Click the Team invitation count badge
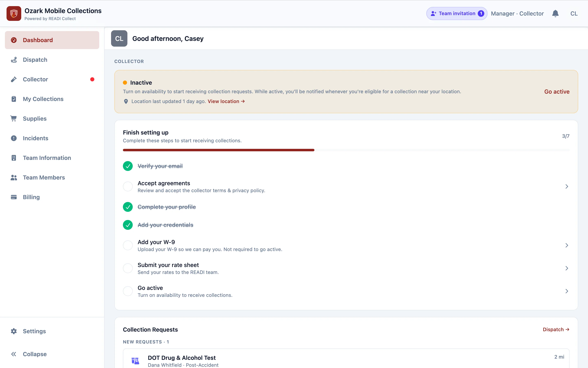 481,13
